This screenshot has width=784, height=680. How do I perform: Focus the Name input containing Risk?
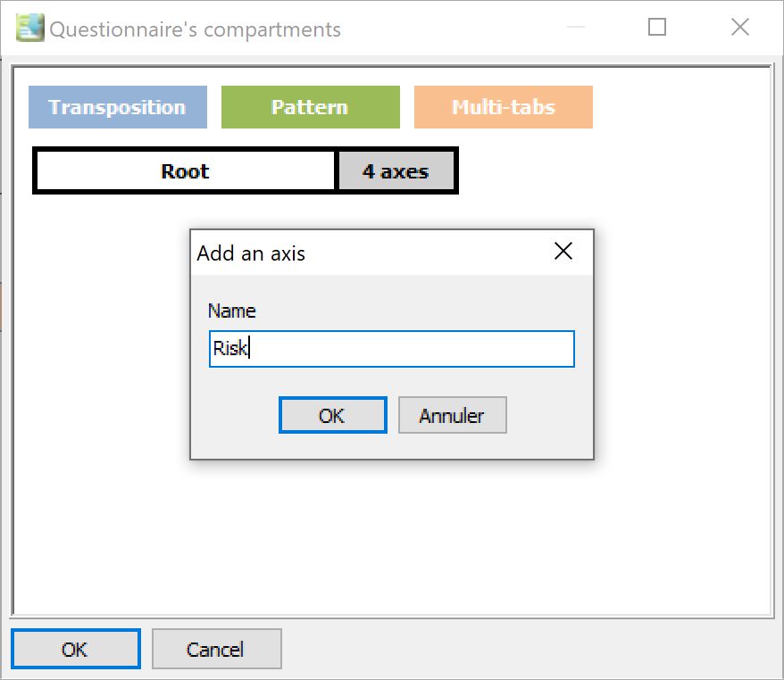pos(391,349)
